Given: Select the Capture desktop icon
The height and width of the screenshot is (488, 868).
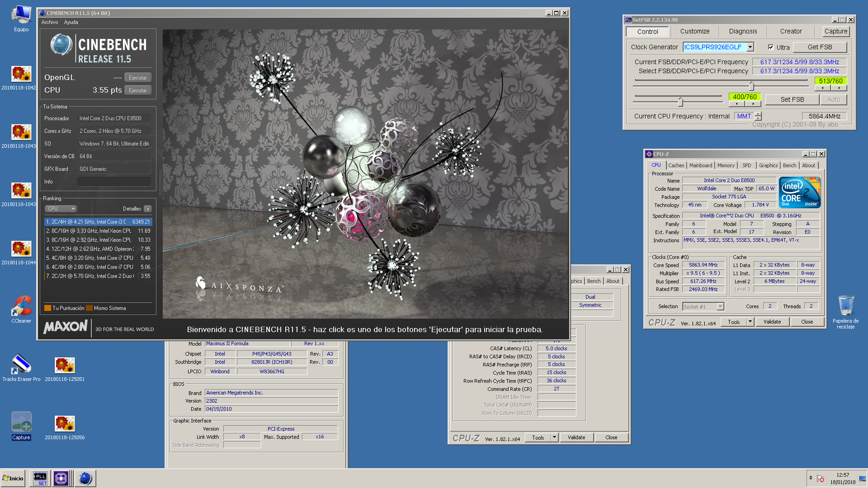Looking at the screenshot, I should 21,426.
